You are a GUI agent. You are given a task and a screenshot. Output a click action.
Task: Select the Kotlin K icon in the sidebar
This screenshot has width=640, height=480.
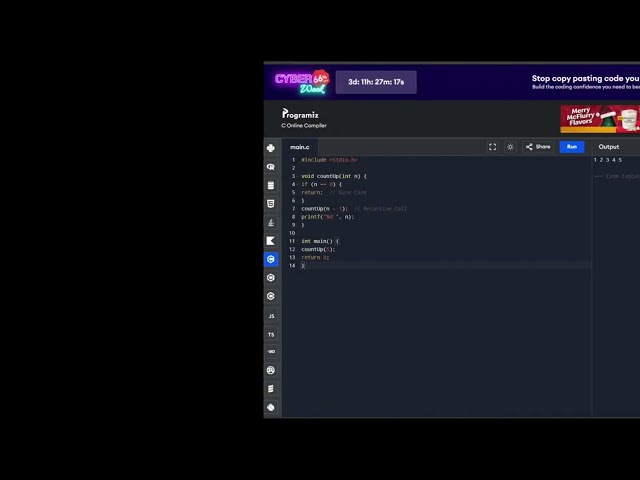coord(271,241)
